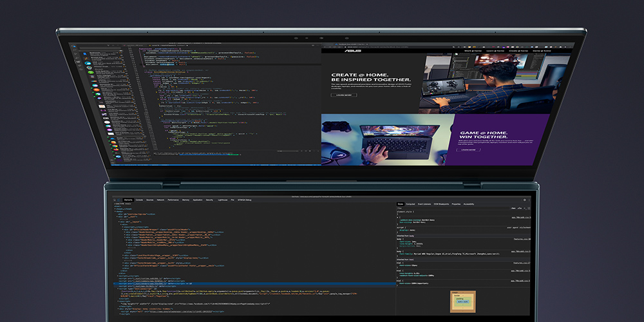The height and width of the screenshot is (322, 644).
Task: Click Learn More under Game @ Home
Action: point(468,149)
